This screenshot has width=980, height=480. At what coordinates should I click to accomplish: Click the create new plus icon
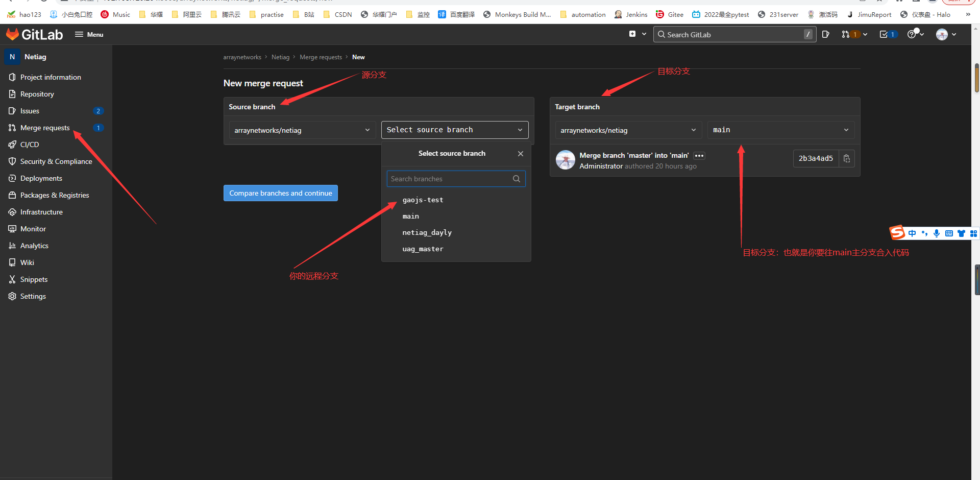(x=632, y=34)
